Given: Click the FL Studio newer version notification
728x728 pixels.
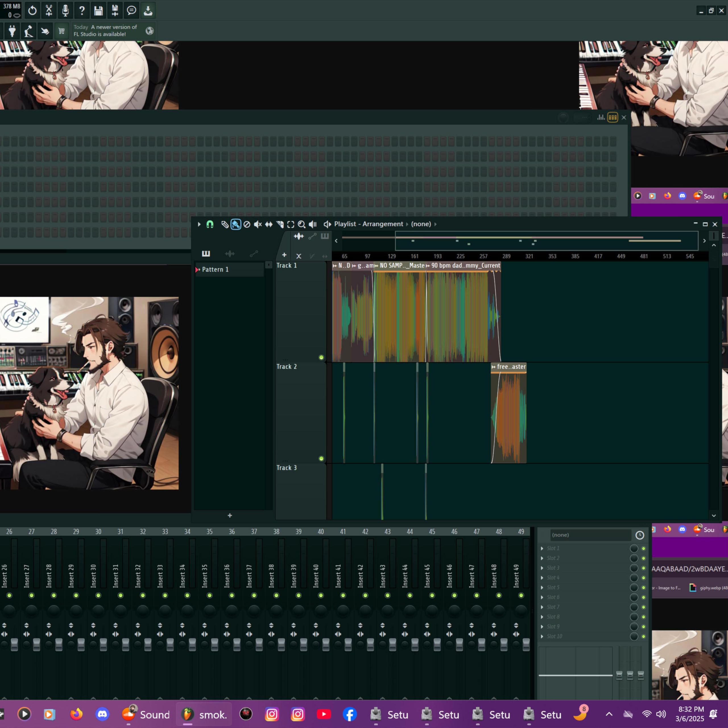Looking at the screenshot, I should 106,30.
